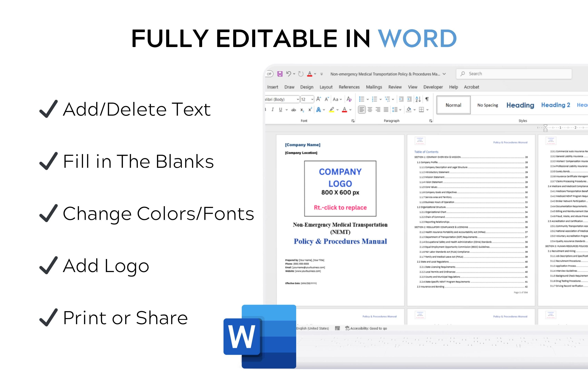Open the Change Case dropdown
The height and width of the screenshot is (392, 588).
[337, 99]
